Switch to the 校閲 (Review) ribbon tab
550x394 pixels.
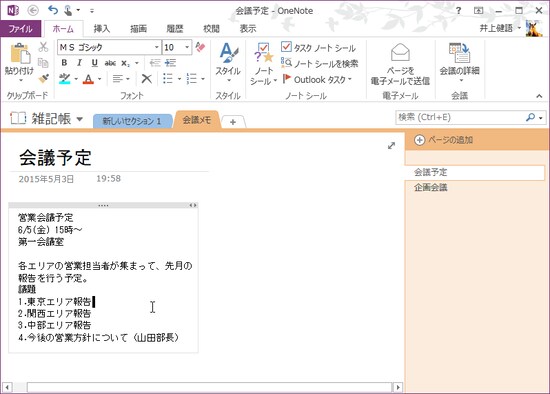click(212, 28)
